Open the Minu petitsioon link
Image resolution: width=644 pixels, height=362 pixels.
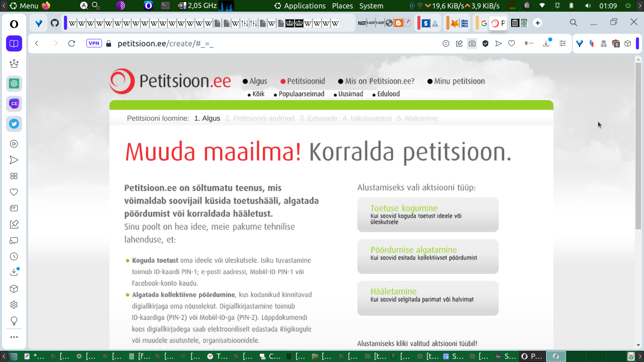[456, 81]
